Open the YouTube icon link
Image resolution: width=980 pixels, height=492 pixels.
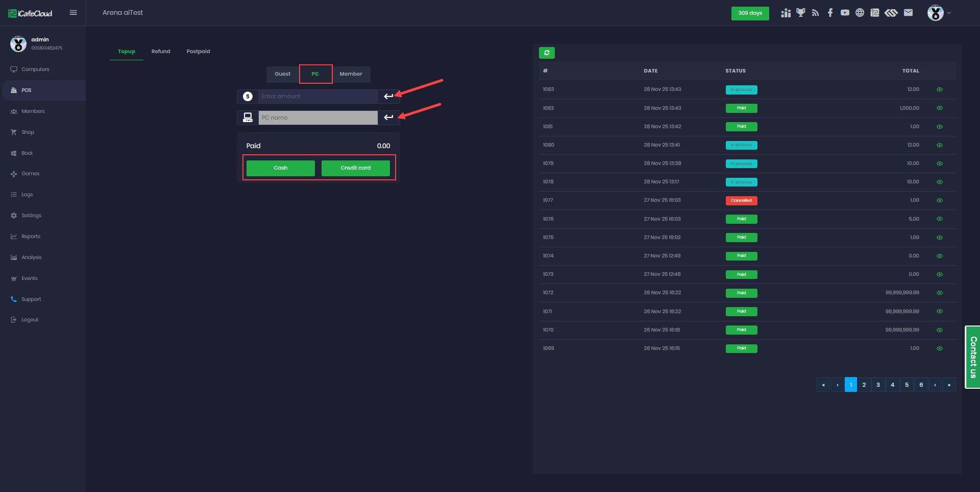845,13
